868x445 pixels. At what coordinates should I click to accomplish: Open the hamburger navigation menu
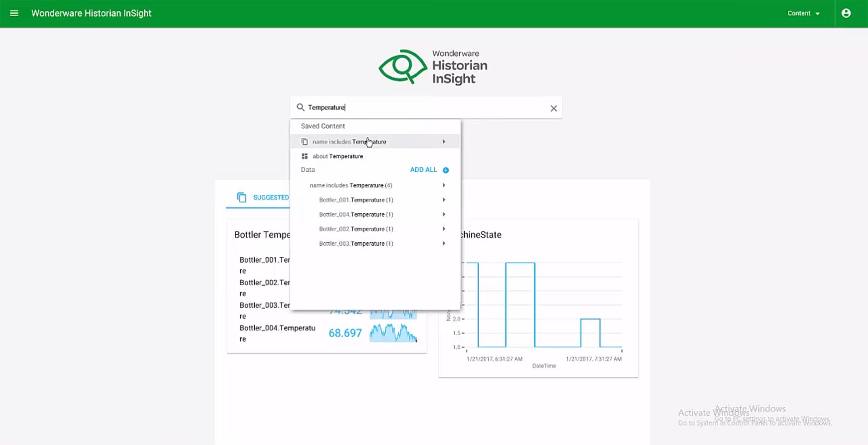[x=14, y=13]
